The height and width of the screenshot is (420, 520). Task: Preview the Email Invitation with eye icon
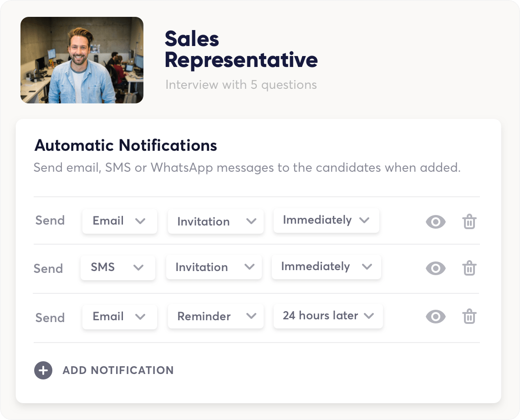[x=435, y=221]
